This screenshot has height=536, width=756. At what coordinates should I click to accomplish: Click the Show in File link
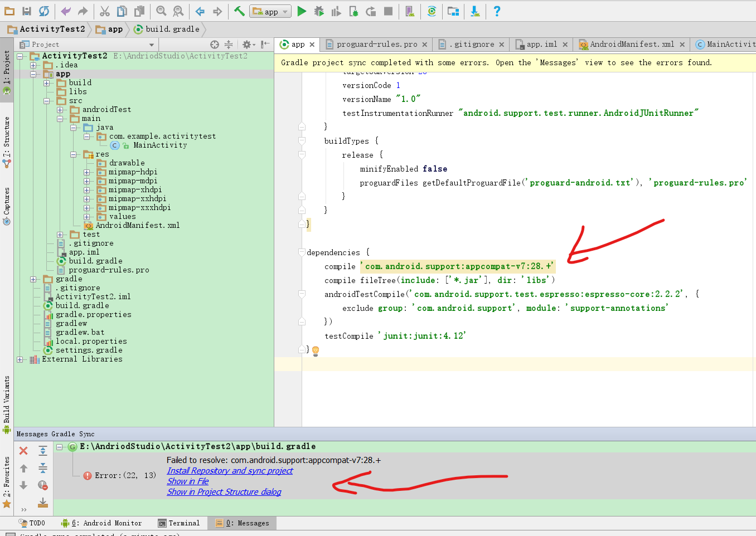click(188, 481)
